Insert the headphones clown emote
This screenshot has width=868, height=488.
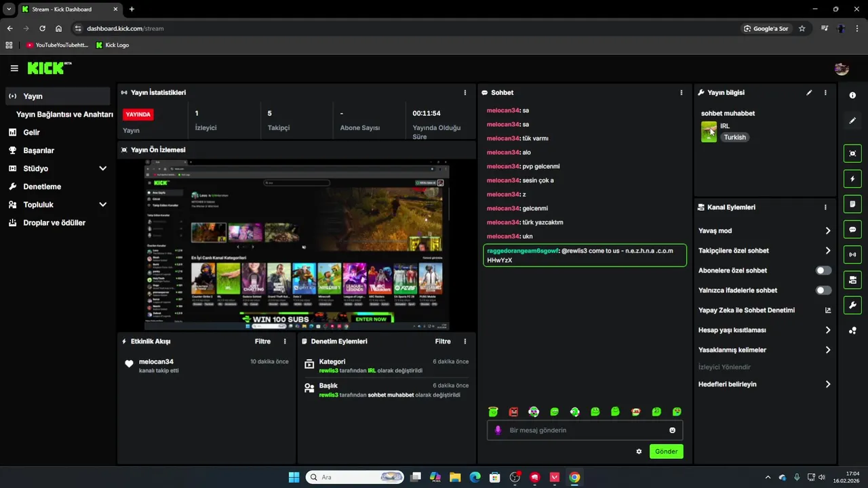(x=534, y=411)
